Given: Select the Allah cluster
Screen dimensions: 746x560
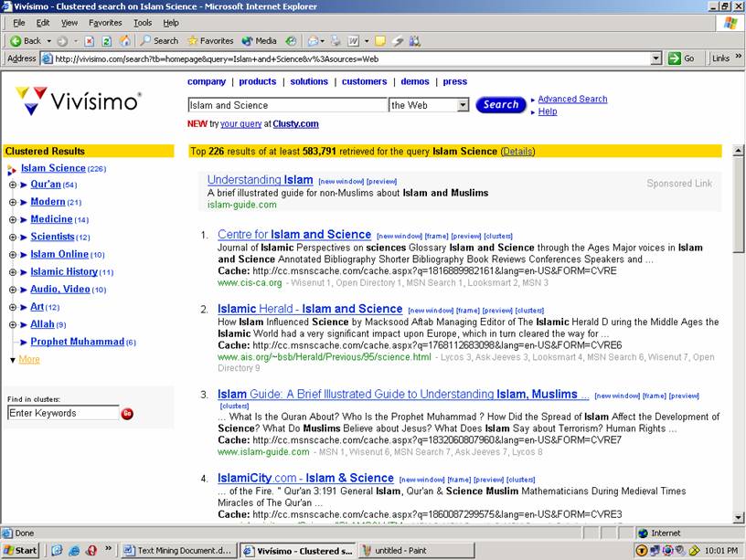Looking at the screenshot, I should pos(42,324).
